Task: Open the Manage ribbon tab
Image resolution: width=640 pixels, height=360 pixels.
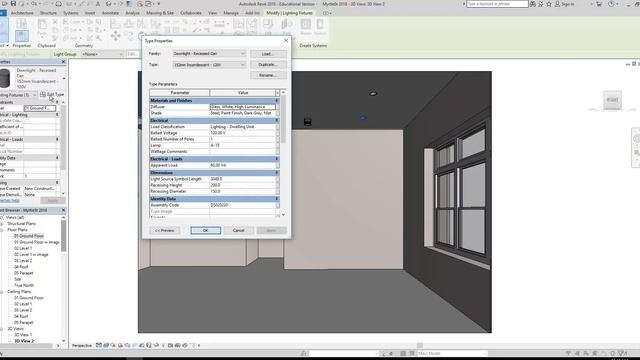Action: coord(231,13)
